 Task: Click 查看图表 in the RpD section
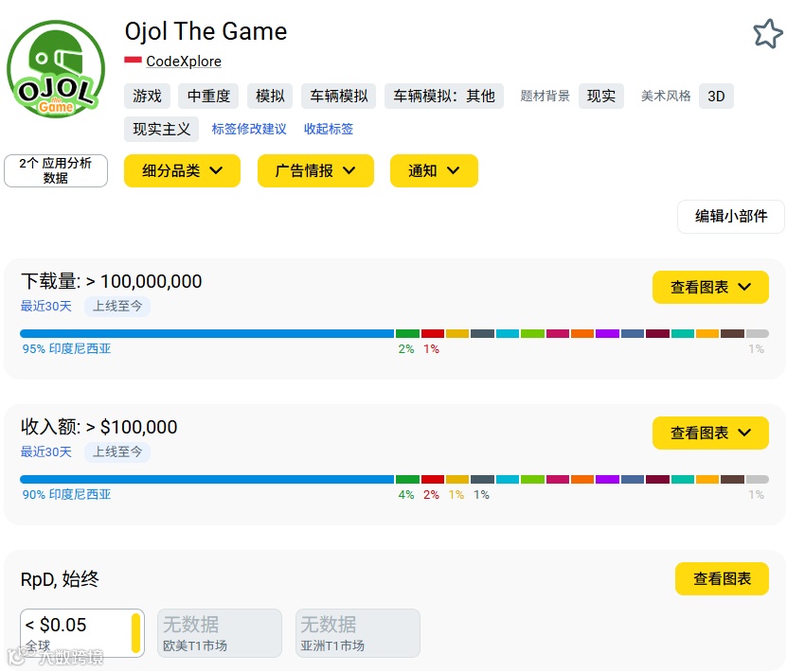[722, 579]
